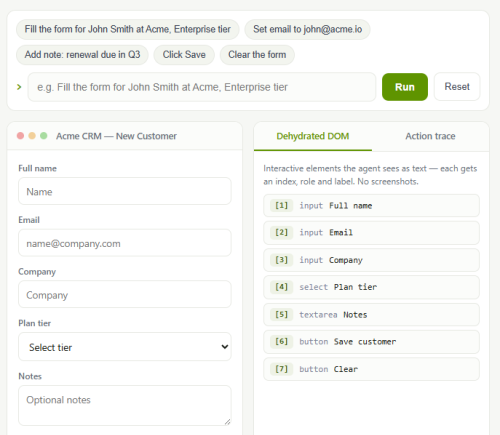
Task: Click the green Run button
Action: click(x=405, y=87)
